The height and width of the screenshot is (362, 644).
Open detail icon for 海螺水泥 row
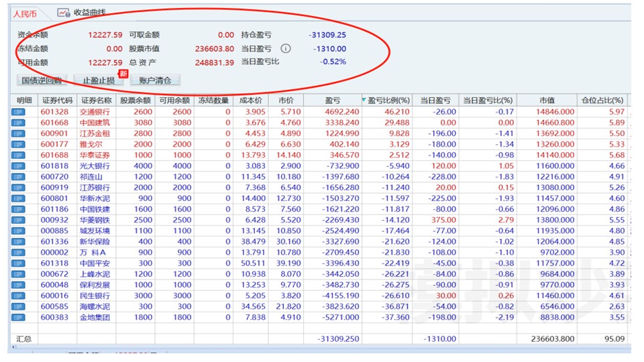(x=18, y=306)
